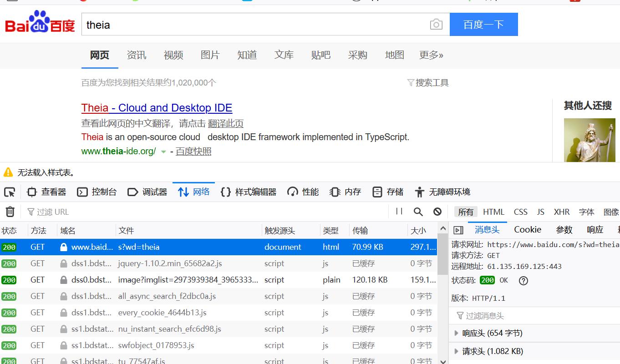Select the Headers (消息头) tab
The height and width of the screenshot is (364, 620).
(487, 230)
